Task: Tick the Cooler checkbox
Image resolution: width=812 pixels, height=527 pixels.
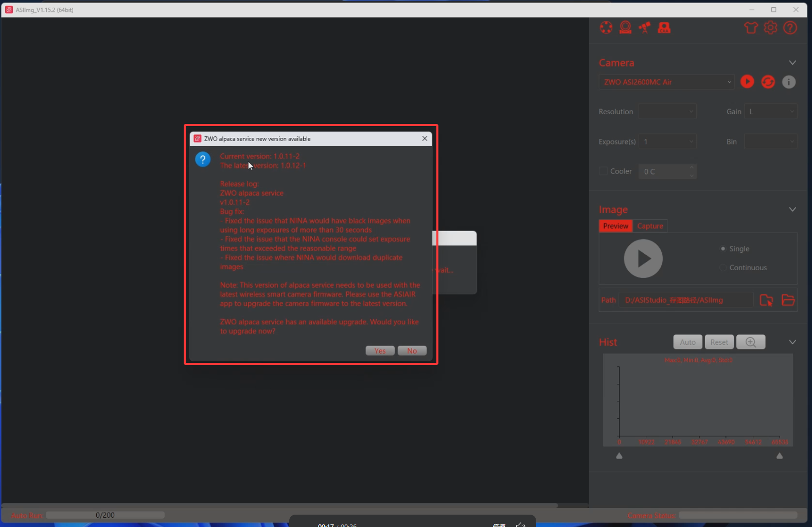Action: [604, 171]
